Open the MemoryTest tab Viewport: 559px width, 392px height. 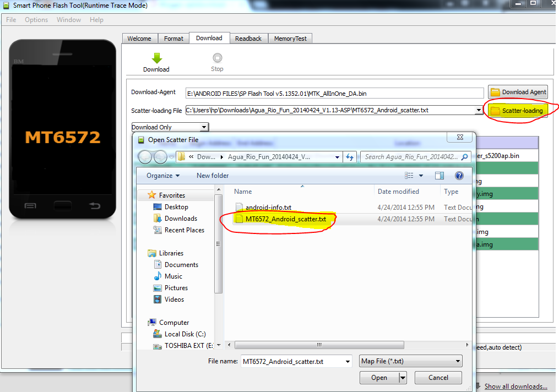click(x=290, y=39)
